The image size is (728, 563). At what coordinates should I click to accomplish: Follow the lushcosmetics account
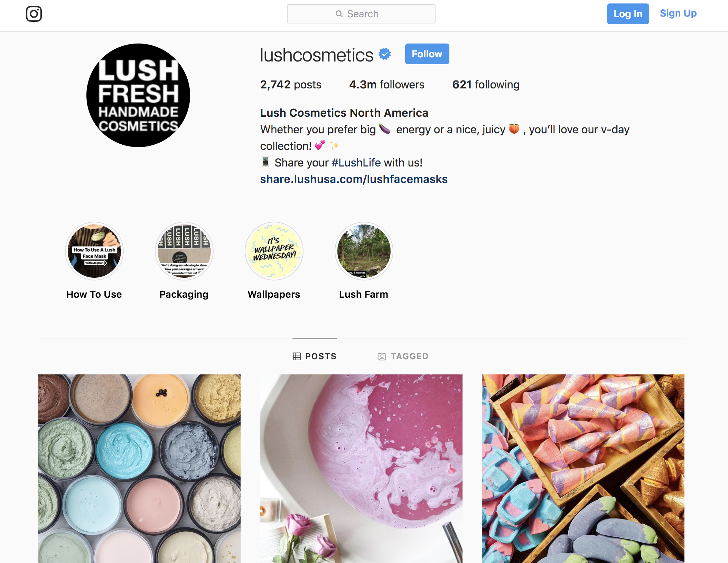(x=427, y=54)
